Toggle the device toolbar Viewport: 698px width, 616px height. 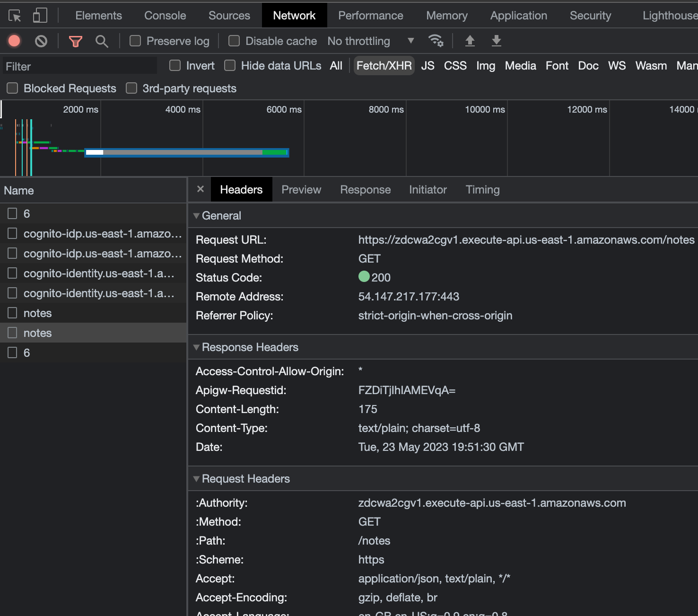click(40, 15)
